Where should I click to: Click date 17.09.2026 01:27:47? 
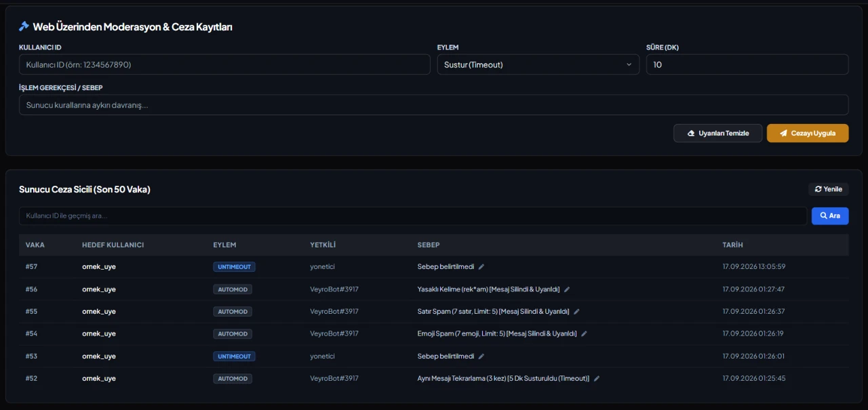coord(753,289)
